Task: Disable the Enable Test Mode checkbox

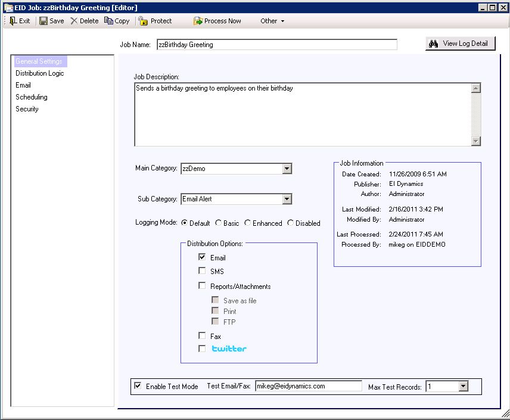Action: coord(138,386)
